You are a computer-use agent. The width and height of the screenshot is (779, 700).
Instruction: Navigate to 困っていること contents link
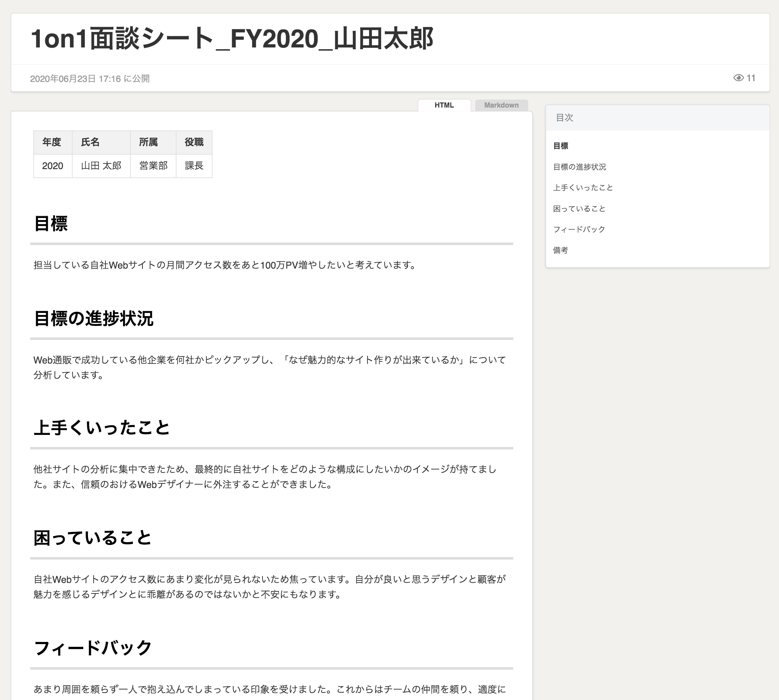tap(579, 208)
